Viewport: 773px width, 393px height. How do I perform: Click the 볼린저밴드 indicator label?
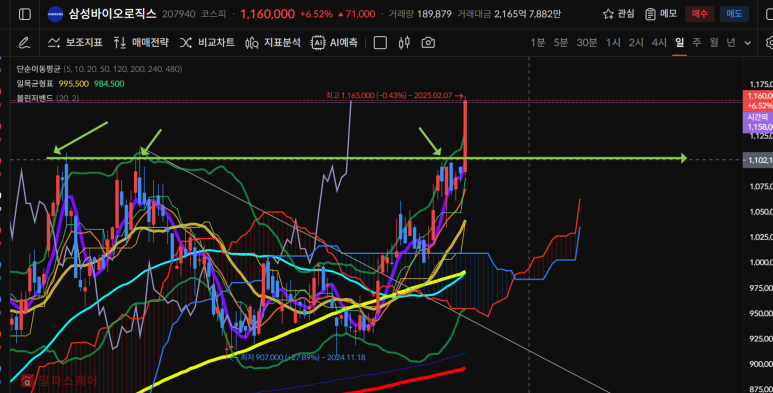pos(35,98)
